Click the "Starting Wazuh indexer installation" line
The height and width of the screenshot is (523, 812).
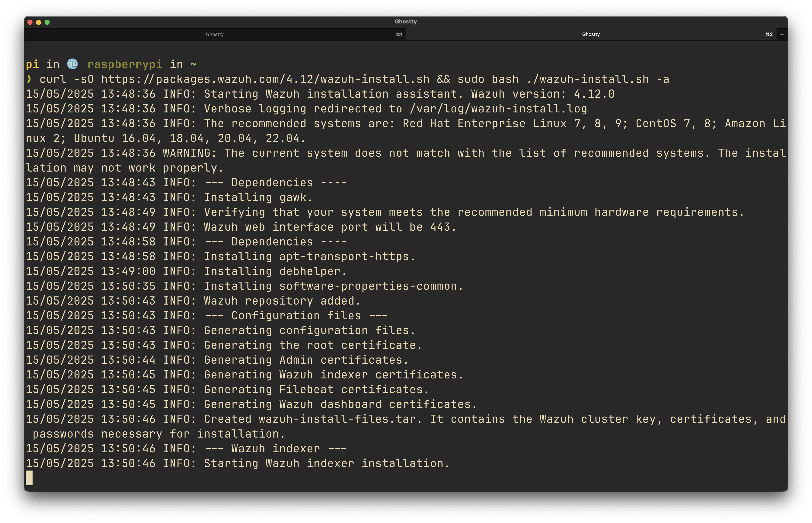(x=327, y=463)
